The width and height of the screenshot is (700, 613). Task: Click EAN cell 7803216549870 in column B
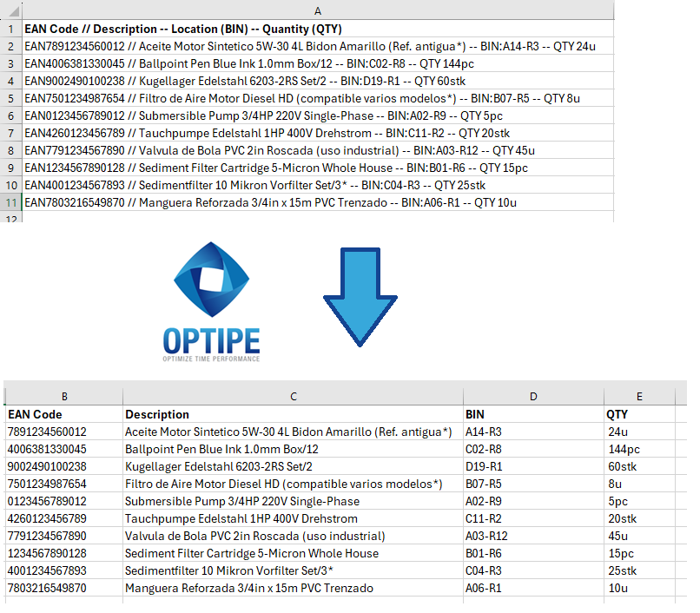pyautogui.click(x=64, y=589)
